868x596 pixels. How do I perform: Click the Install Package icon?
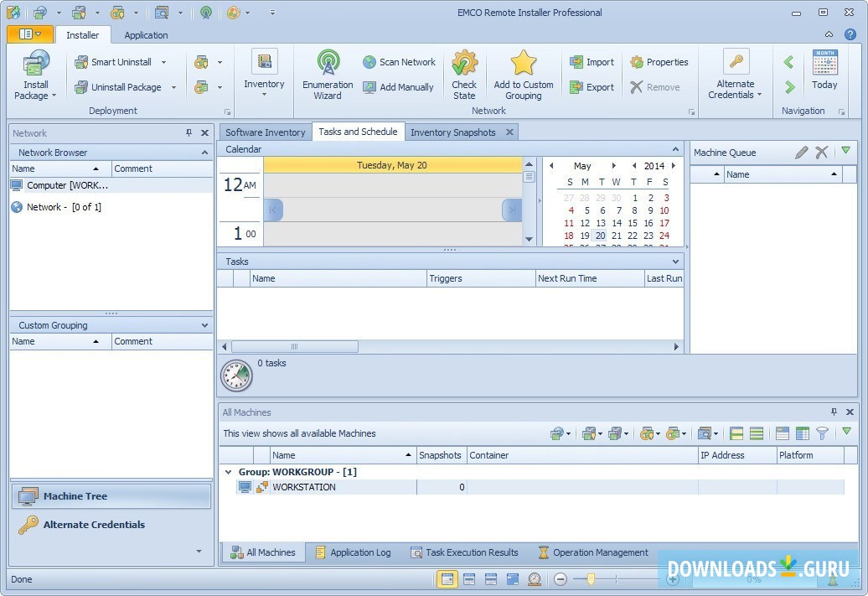click(x=36, y=63)
